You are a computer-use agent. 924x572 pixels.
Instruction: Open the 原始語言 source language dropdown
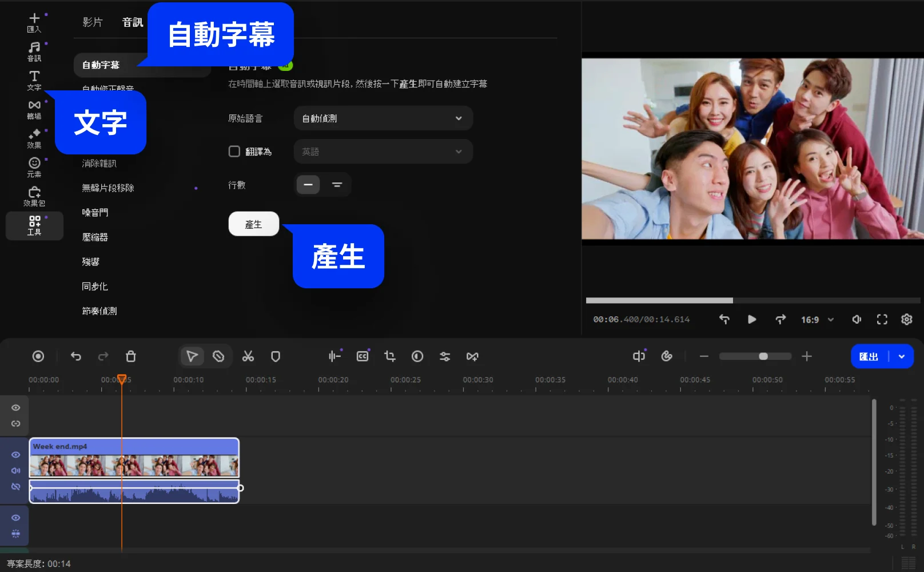(x=383, y=118)
